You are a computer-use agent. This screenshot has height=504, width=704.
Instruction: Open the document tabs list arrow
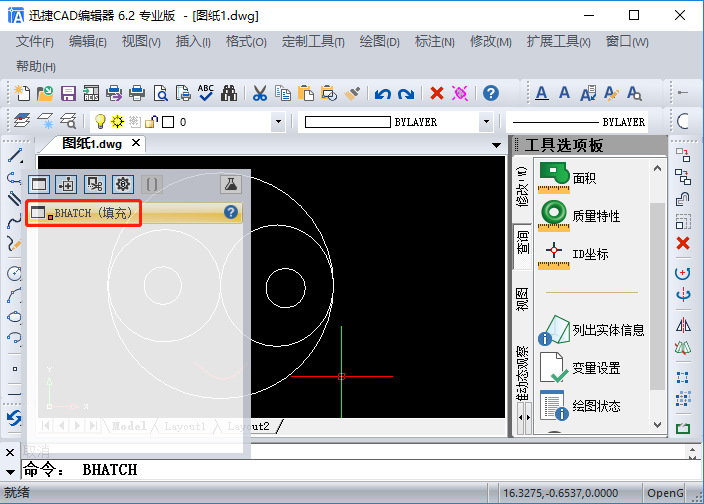tap(496, 145)
